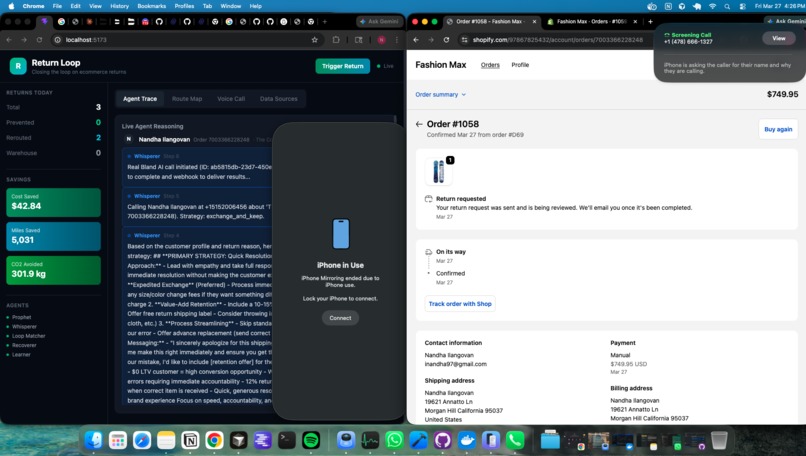Open Control Center in menu bar
806x456 pixels.
742,6
